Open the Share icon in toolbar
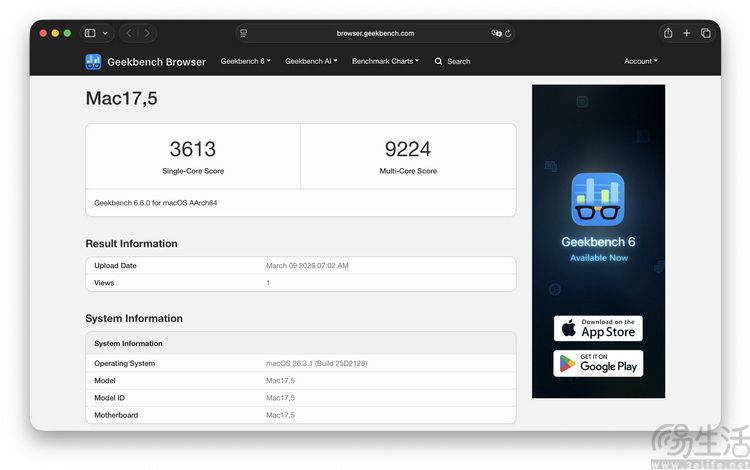The height and width of the screenshot is (470, 750). click(668, 33)
